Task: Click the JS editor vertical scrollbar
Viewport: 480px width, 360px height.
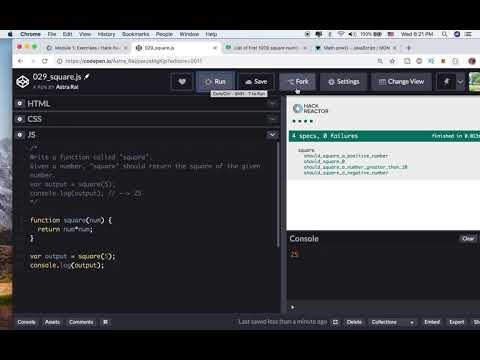Action: click(x=278, y=195)
